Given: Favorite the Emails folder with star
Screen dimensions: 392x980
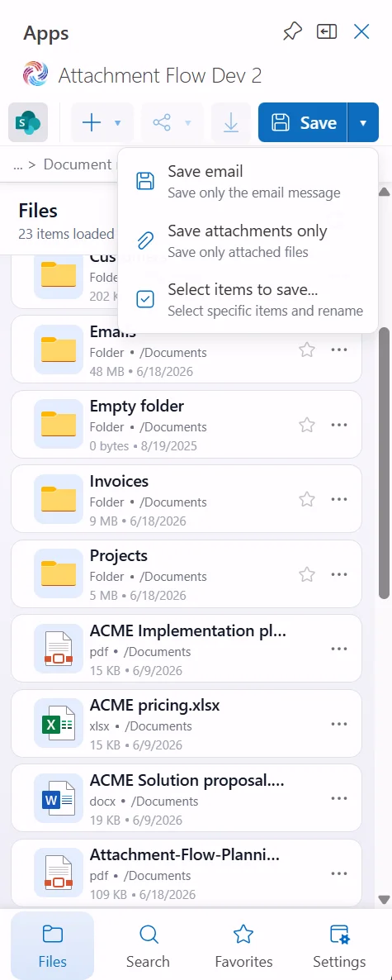Looking at the screenshot, I should [x=306, y=350].
